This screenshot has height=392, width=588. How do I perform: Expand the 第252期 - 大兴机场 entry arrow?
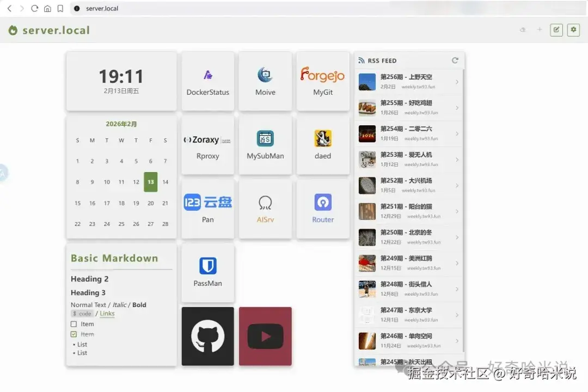[x=457, y=185]
